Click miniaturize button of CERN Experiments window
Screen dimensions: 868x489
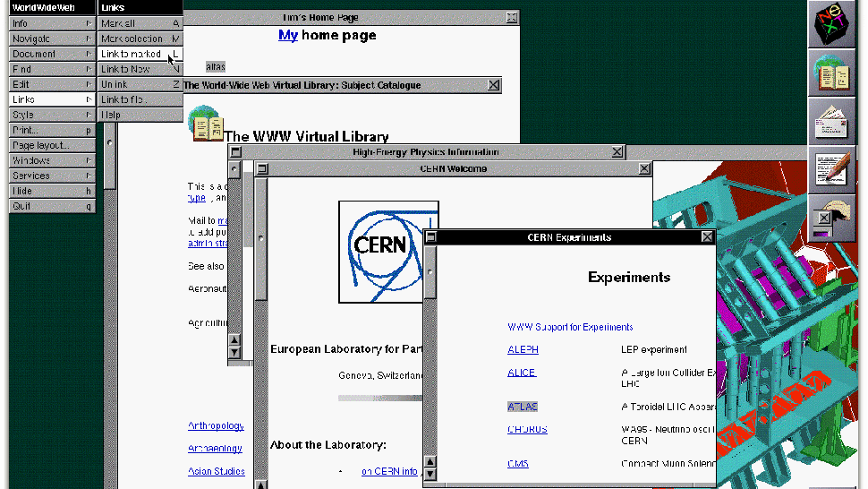[x=430, y=237]
